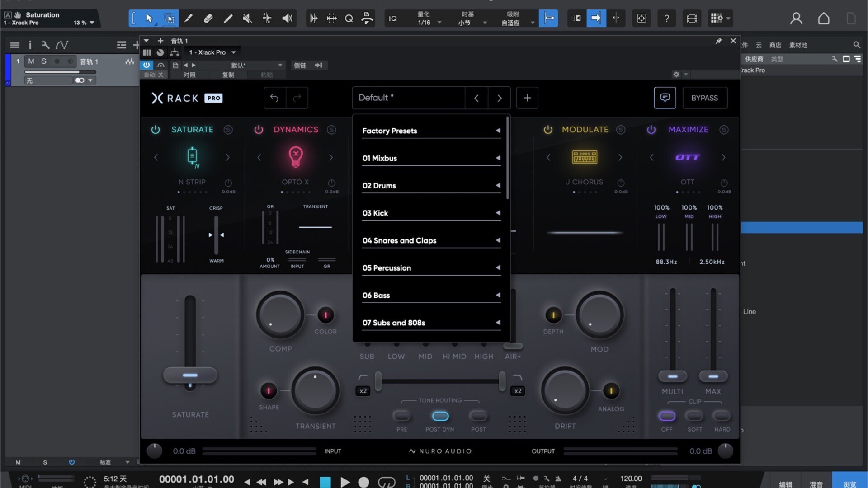Select the Bend tool
Viewport: 868px width, 488px height.
coord(267,19)
